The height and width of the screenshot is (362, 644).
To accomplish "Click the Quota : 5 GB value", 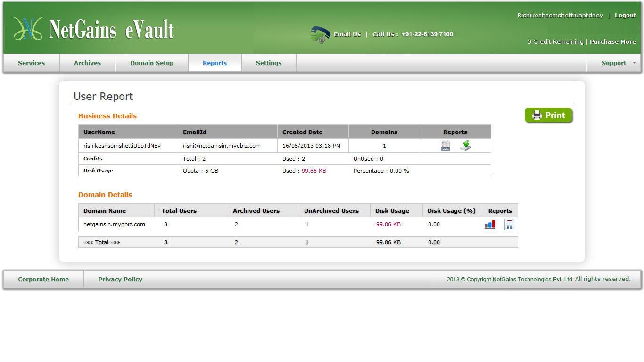I will [200, 171].
